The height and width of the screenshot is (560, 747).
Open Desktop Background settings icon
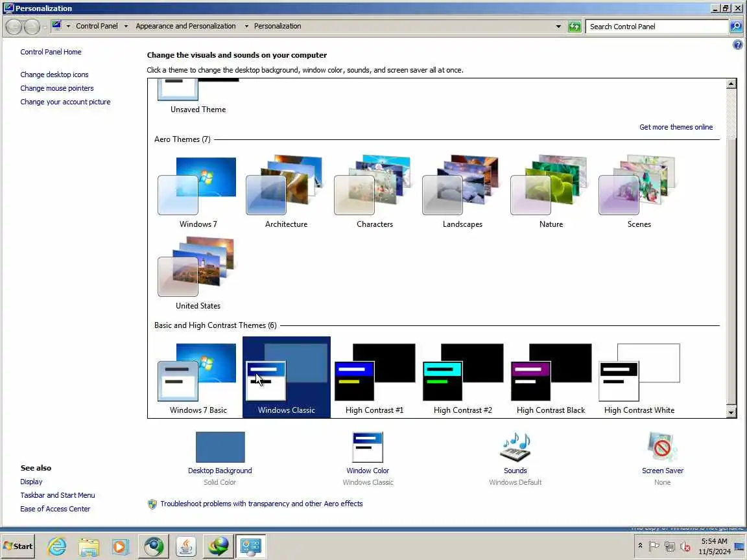[220, 447]
